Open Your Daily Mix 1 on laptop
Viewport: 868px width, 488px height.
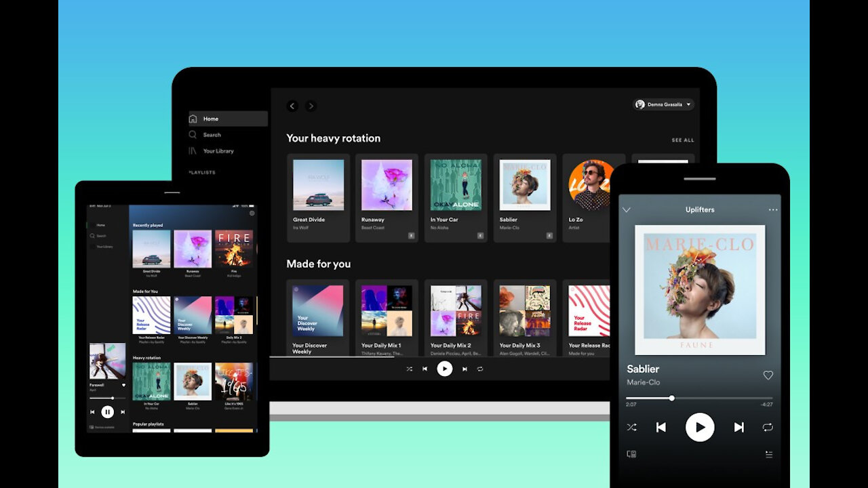[x=387, y=319]
